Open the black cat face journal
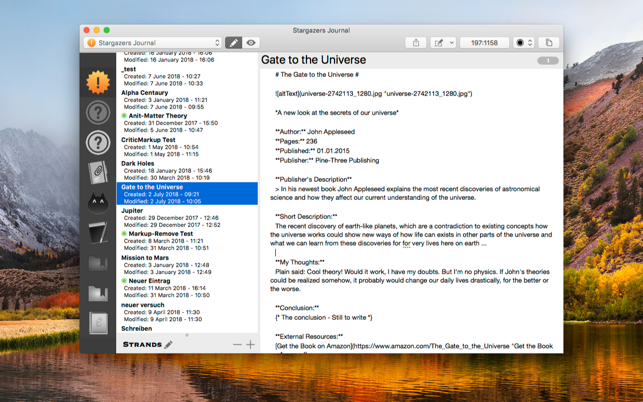 (x=98, y=203)
